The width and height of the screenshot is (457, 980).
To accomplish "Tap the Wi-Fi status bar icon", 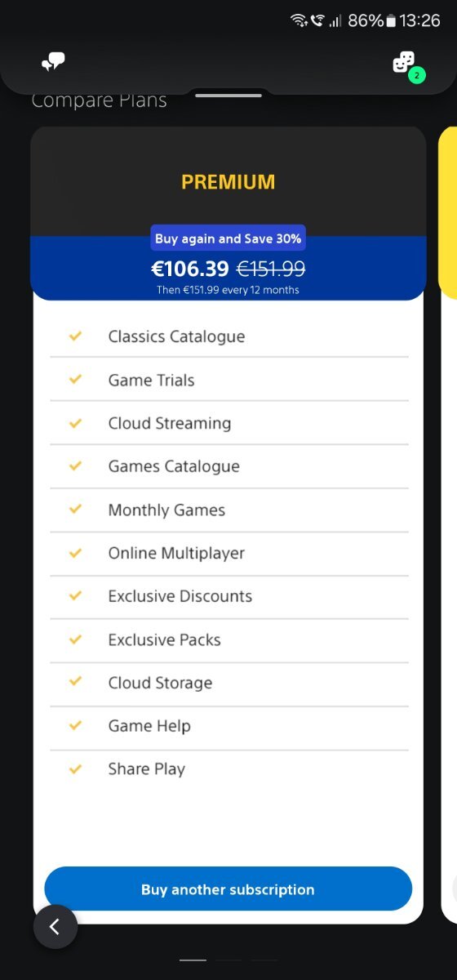I will (x=299, y=20).
